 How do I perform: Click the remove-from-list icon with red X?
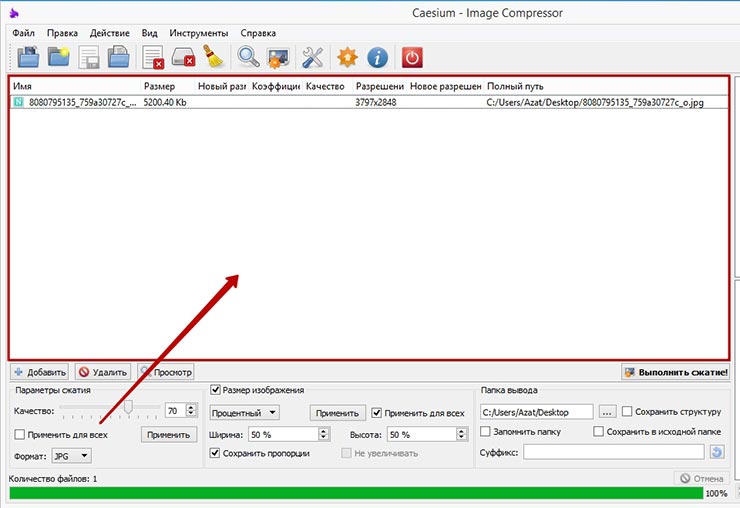pyautogui.click(x=153, y=57)
